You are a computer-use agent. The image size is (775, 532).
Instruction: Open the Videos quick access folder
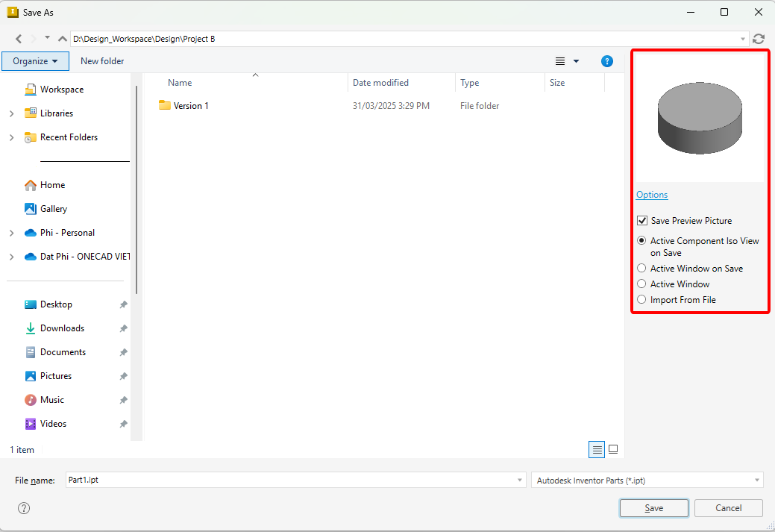[53, 424]
